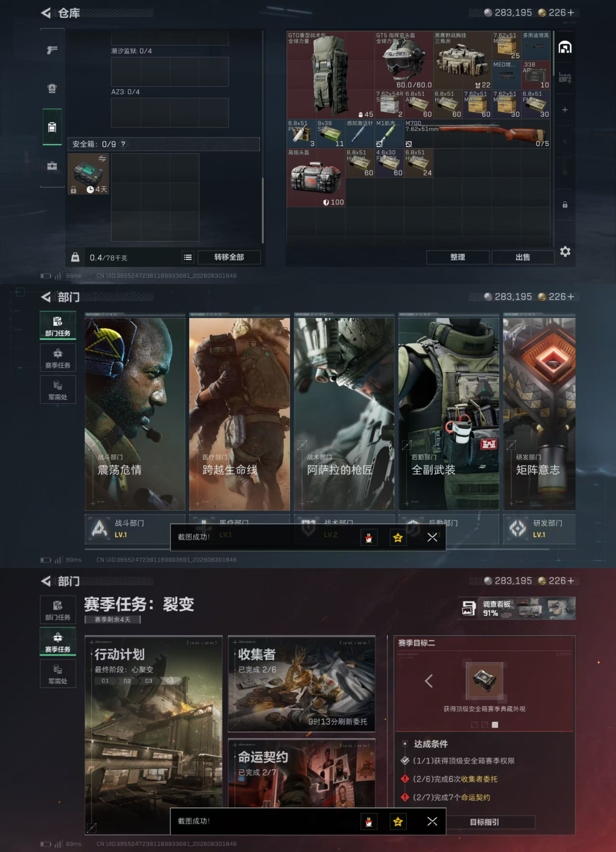Open the 军需处 tab in the middle panel
The width and height of the screenshot is (616, 852).
tap(58, 390)
